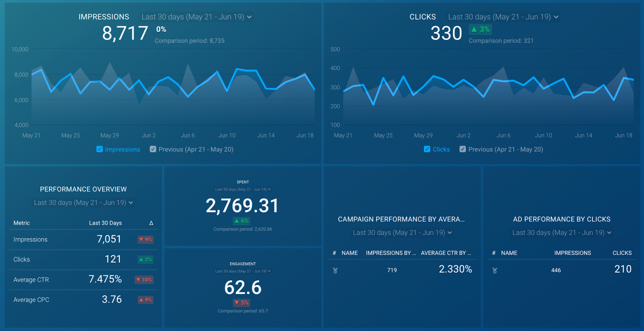Toggle the Impressions series checkbox
The height and width of the screenshot is (331, 644).
[x=99, y=149]
